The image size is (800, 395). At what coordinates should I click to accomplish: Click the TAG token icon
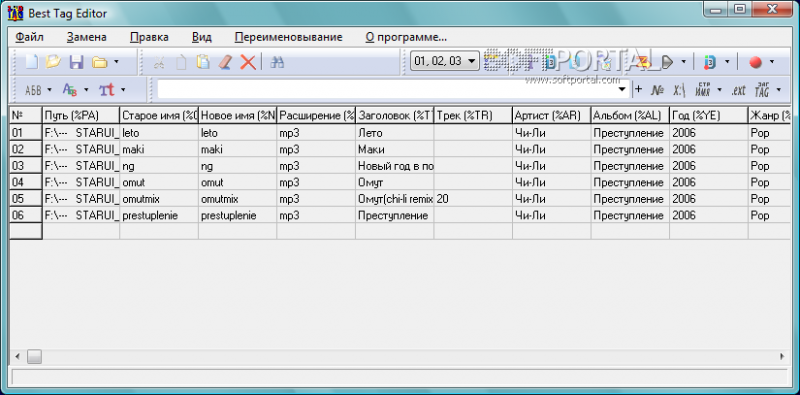click(x=762, y=90)
